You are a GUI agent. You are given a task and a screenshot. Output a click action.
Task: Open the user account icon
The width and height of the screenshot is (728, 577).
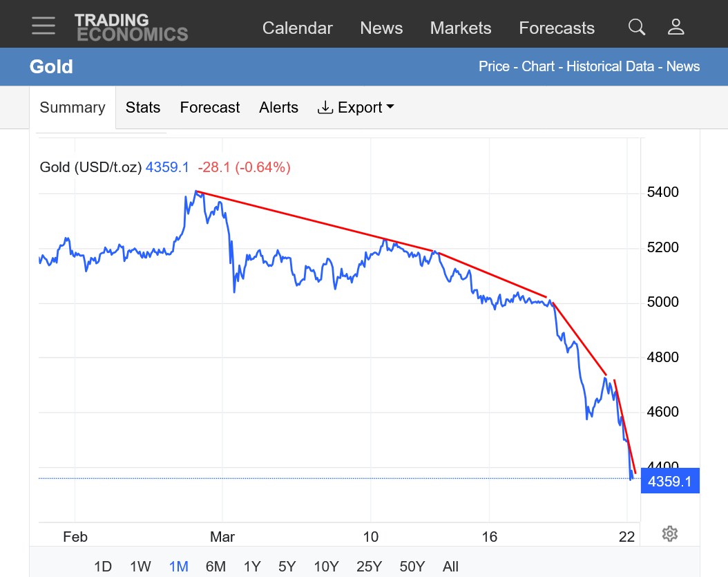tap(676, 27)
